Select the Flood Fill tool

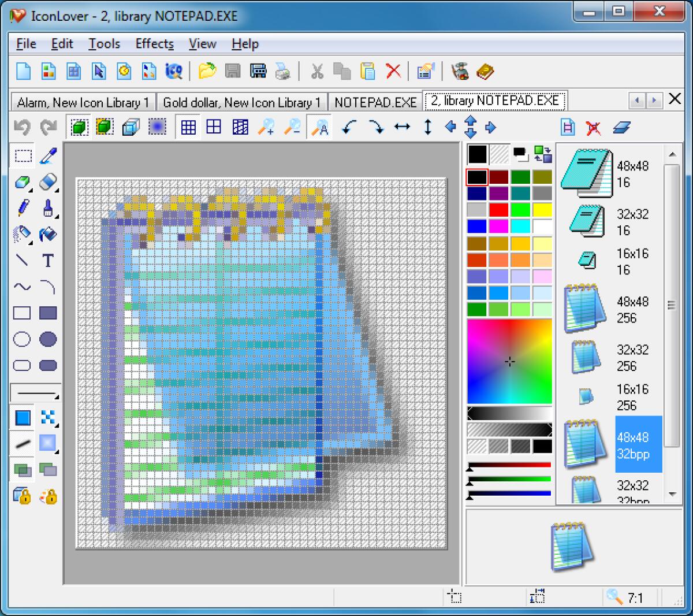pos(49,236)
